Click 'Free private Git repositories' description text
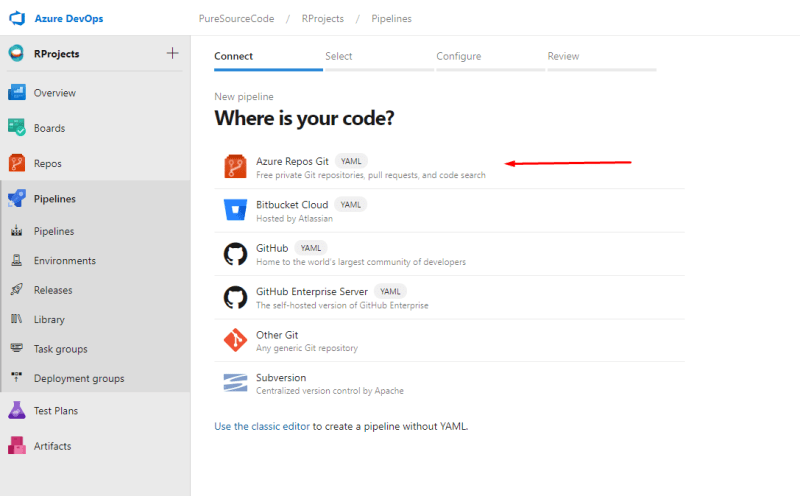Screen dimensions: 800x496 pos(371,175)
